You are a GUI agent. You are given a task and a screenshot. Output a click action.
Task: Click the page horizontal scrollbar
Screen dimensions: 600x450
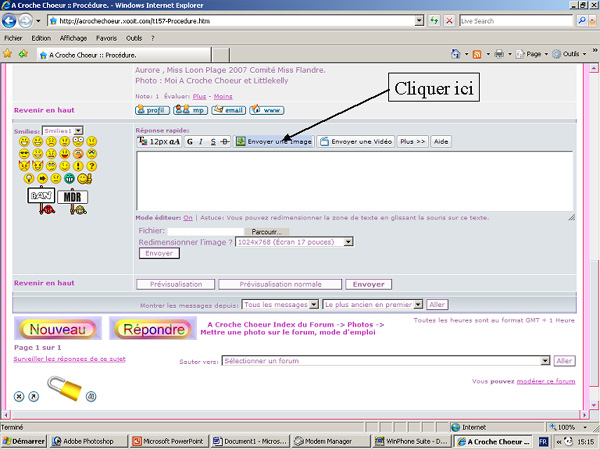[x=294, y=414]
